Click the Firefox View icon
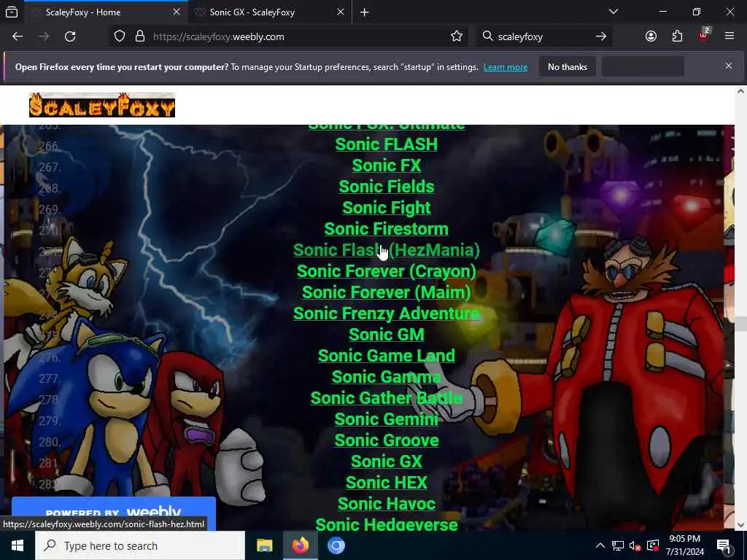The image size is (747, 560). pos(12,12)
